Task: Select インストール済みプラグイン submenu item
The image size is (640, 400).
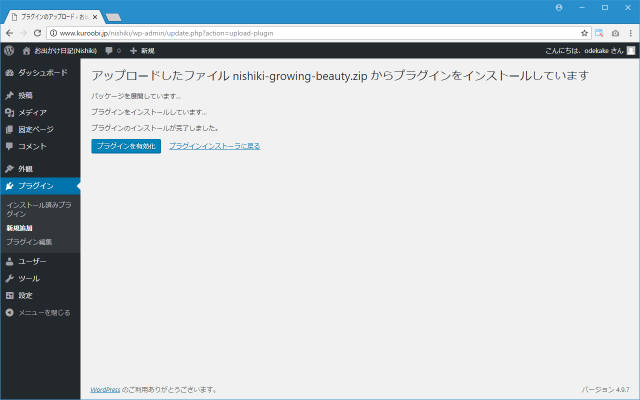Action: tap(38, 208)
